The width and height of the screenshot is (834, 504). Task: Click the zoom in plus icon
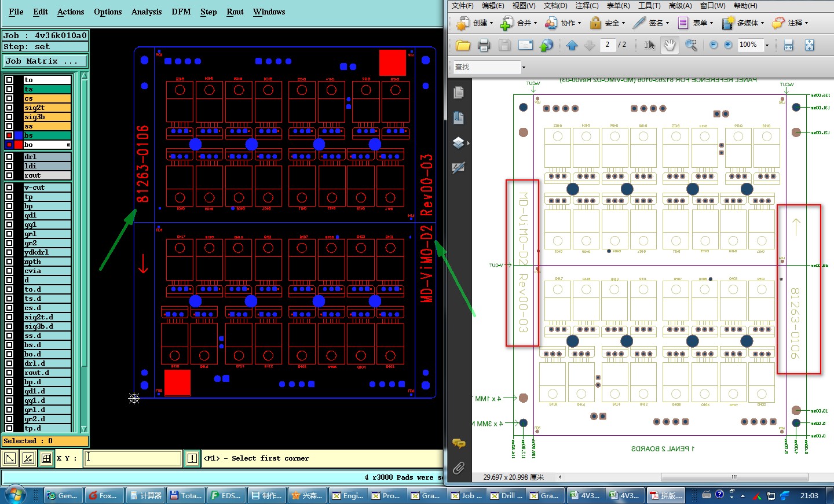pos(728,45)
